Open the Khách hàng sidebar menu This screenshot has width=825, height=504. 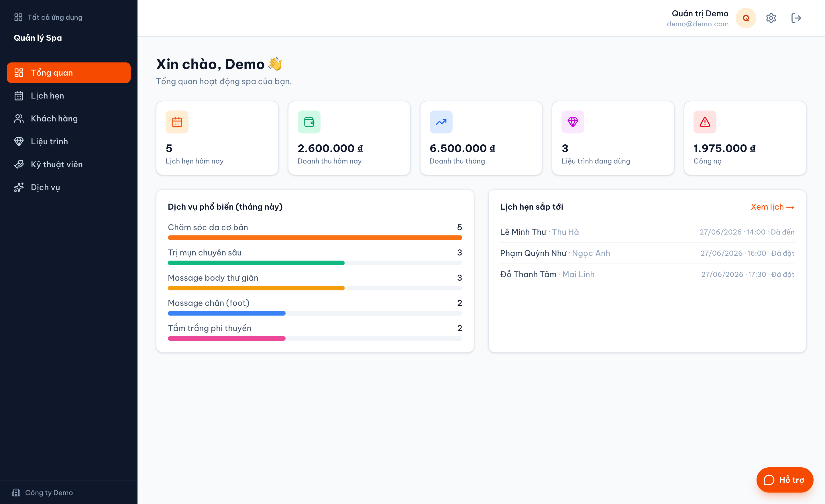pyautogui.click(x=69, y=119)
